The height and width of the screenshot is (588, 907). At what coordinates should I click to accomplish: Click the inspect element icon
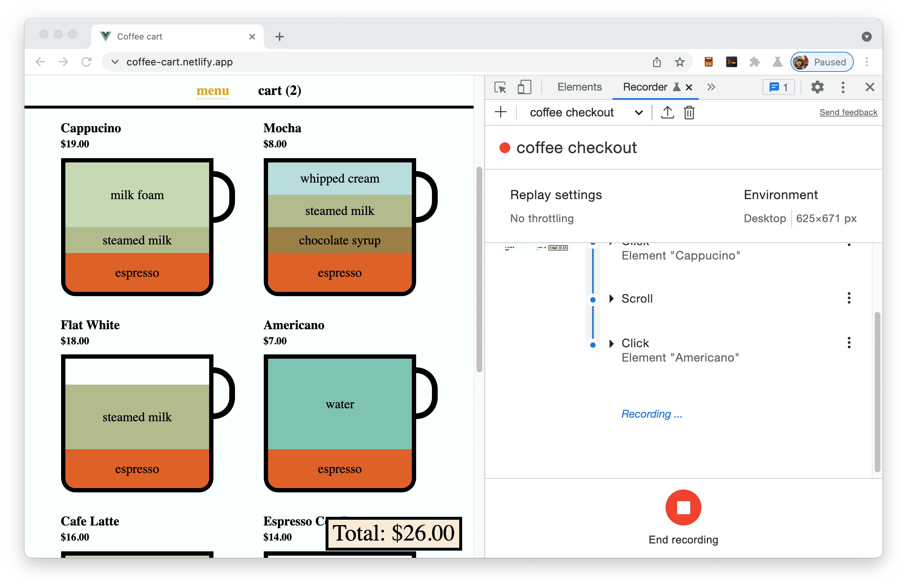click(x=501, y=87)
